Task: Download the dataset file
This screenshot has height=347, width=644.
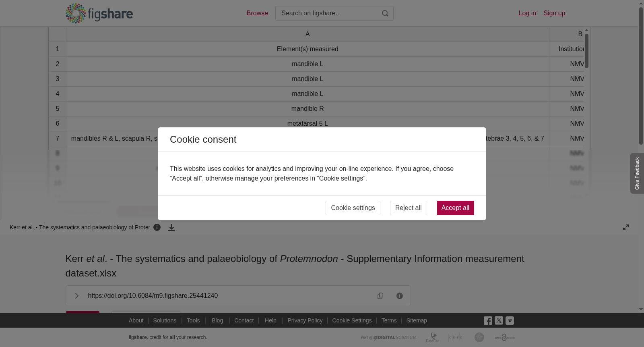Action: pyautogui.click(x=171, y=227)
